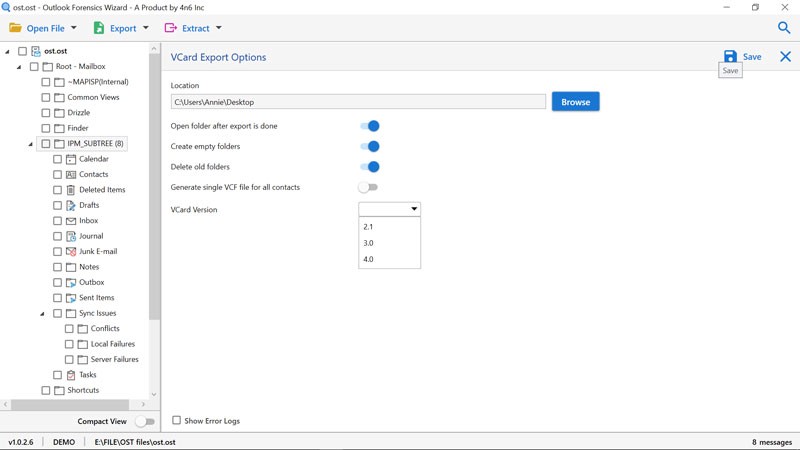Open the VCard Version dropdown
Viewport: 800px width, 450px height.
pos(389,209)
